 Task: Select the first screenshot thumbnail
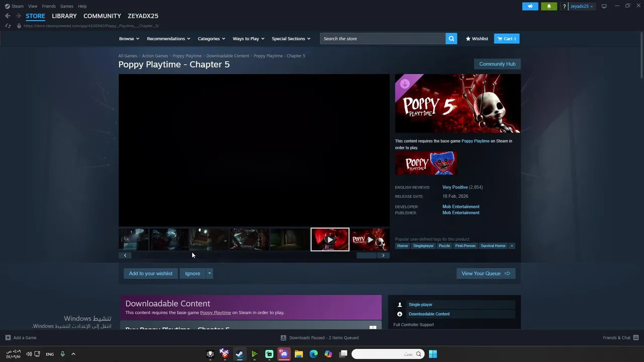[133, 239]
